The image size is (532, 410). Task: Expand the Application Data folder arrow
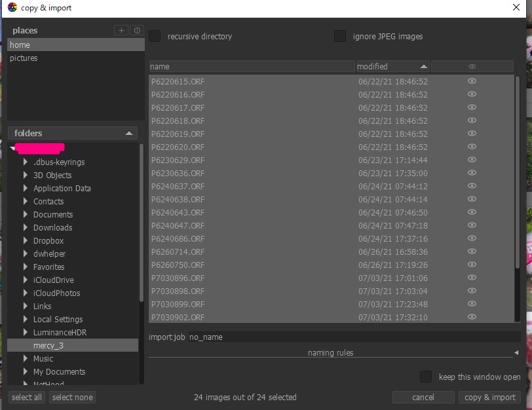coord(26,188)
